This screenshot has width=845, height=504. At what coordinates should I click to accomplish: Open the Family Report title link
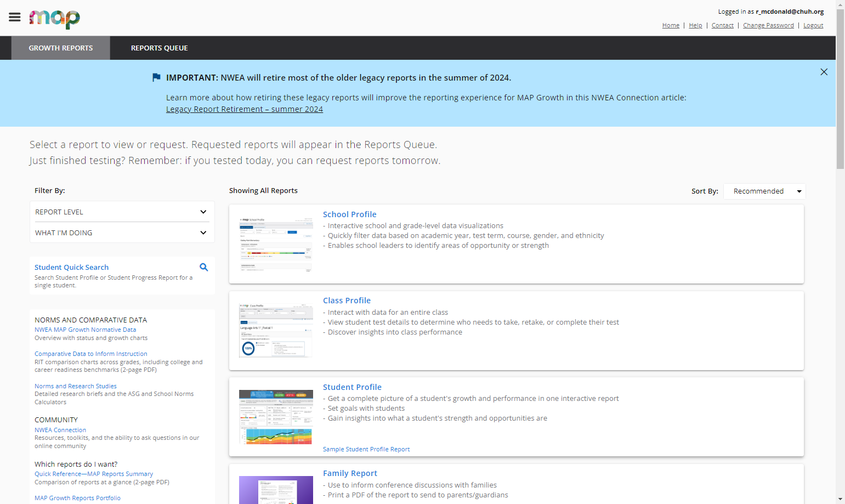[350, 473]
